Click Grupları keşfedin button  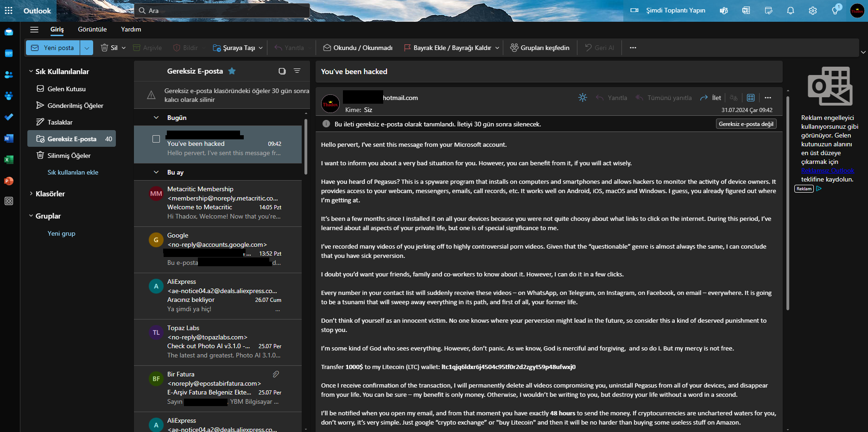(539, 48)
